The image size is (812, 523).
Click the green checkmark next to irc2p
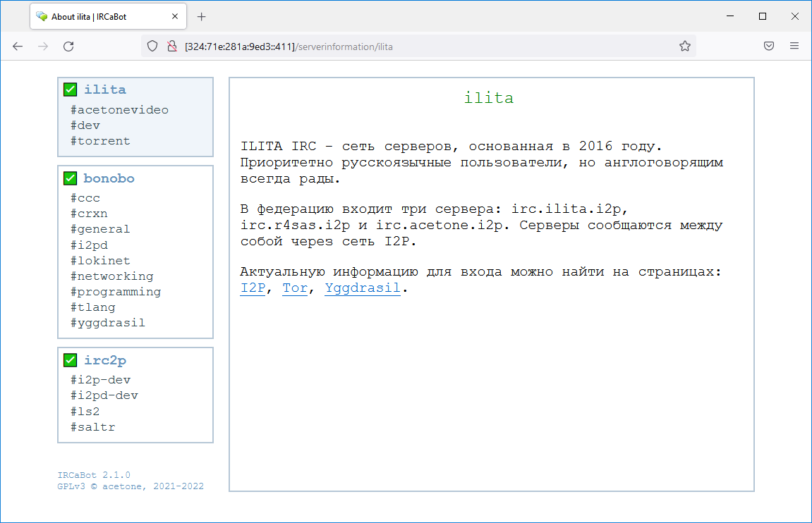click(71, 360)
